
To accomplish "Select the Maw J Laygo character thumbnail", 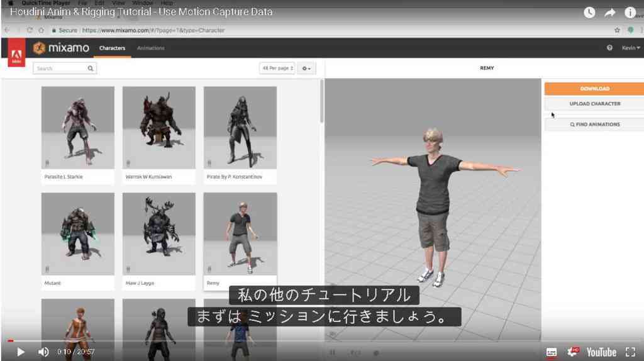I will click(x=159, y=234).
